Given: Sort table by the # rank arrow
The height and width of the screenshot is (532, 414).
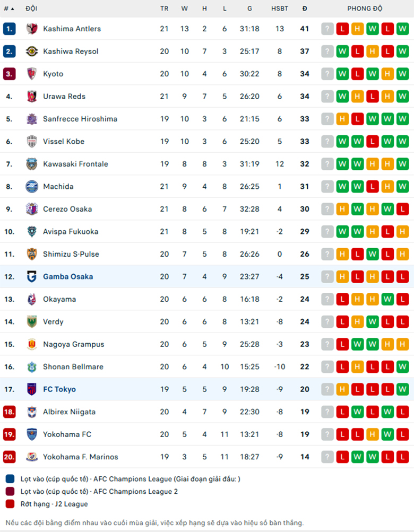Looking at the screenshot, I should [9, 8].
